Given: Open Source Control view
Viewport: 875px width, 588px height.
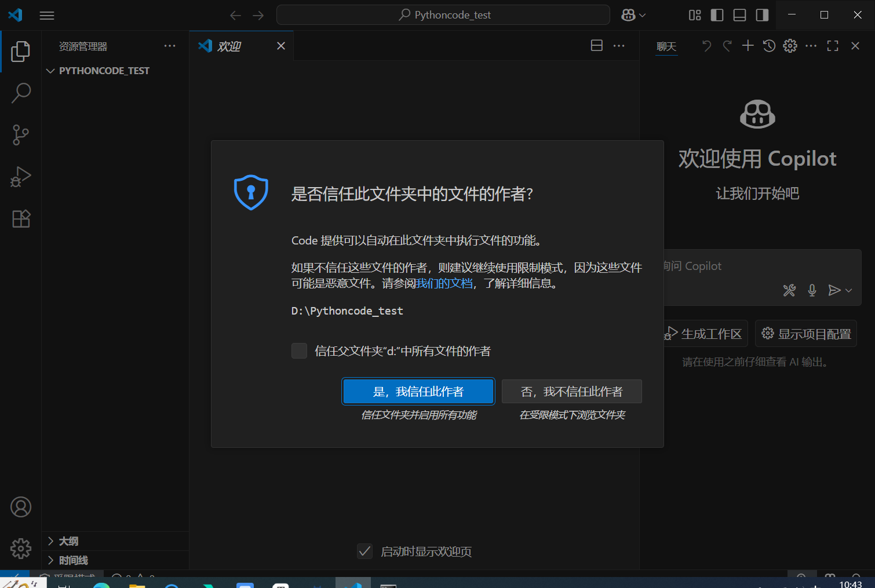Looking at the screenshot, I should coord(21,134).
